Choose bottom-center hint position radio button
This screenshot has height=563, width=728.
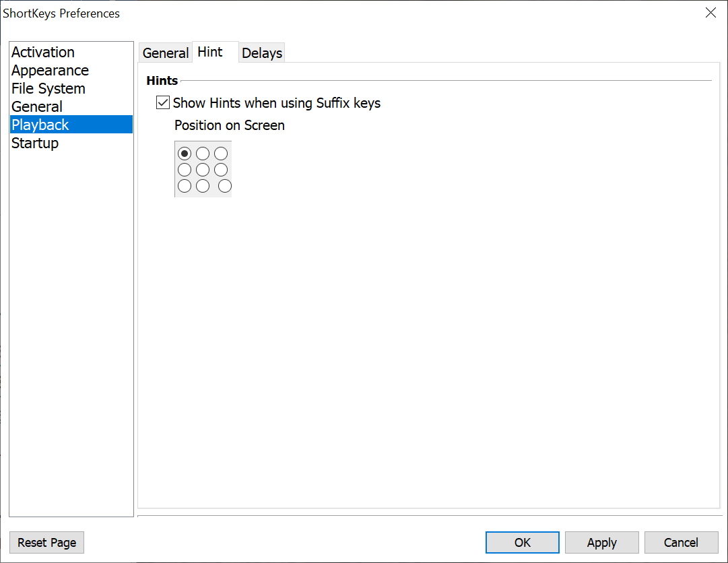pyautogui.click(x=203, y=186)
